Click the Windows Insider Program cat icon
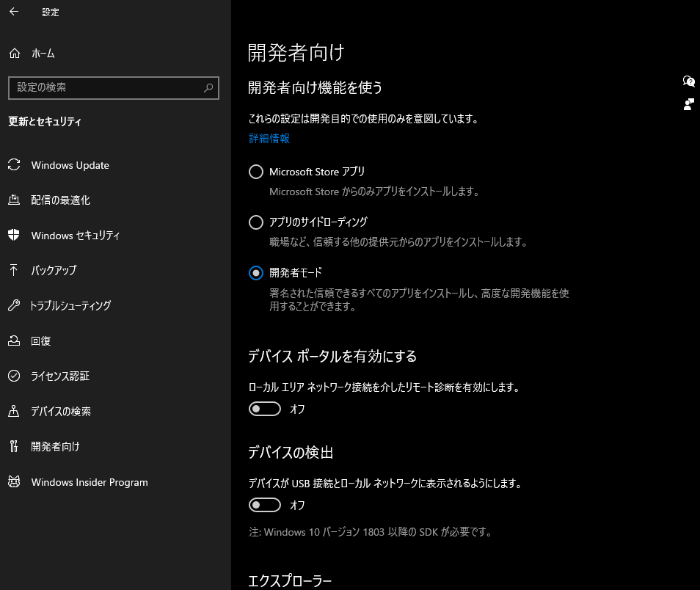The width and height of the screenshot is (700, 590). 14,481
